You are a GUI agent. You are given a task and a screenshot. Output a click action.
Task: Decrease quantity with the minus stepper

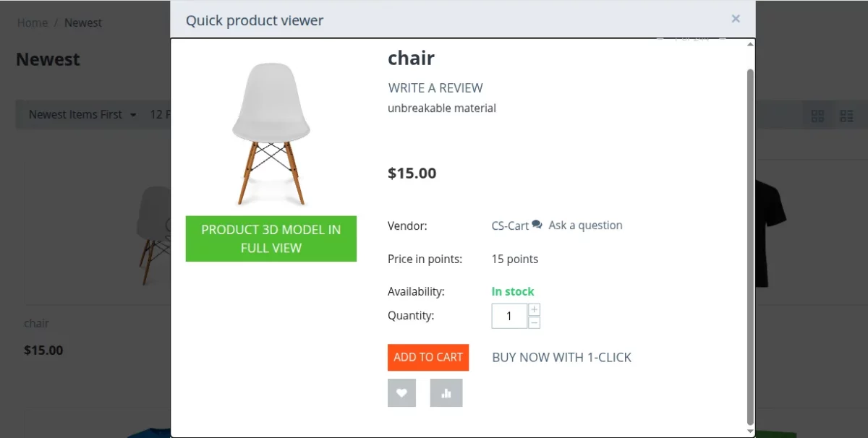click(x=534, y=321)
